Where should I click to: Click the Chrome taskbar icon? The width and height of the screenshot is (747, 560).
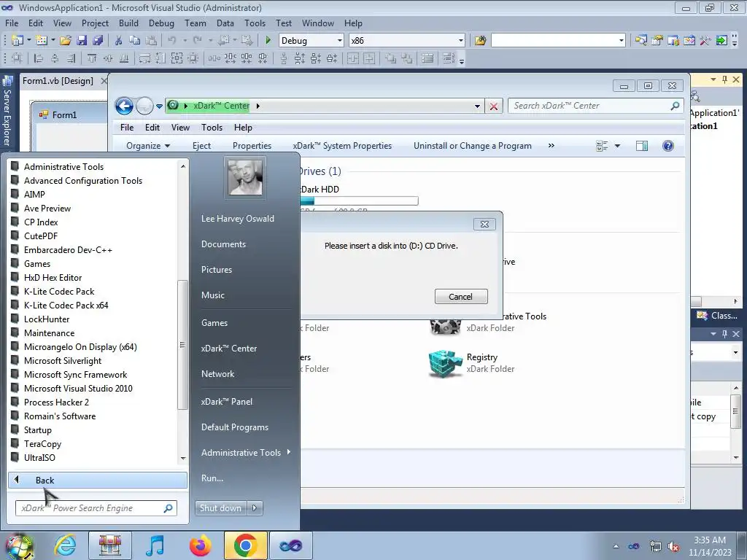point(245,545)
